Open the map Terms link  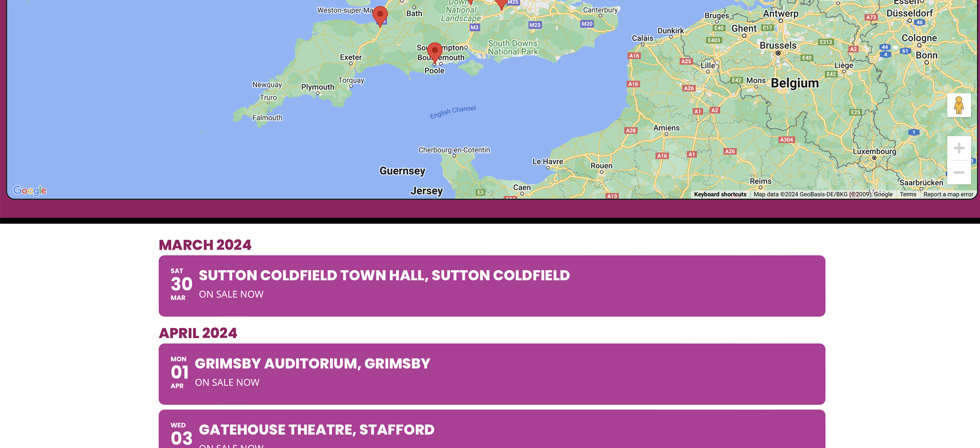908,194
